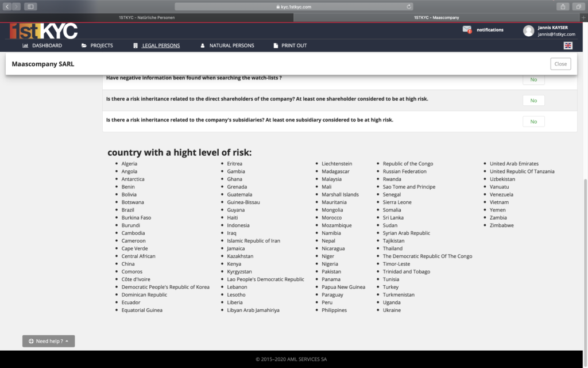The height and width of the screenshot is (368, 588).
Task: Click the kyc.1stkyc.com address bar
Action: click(x=294, y=6)
